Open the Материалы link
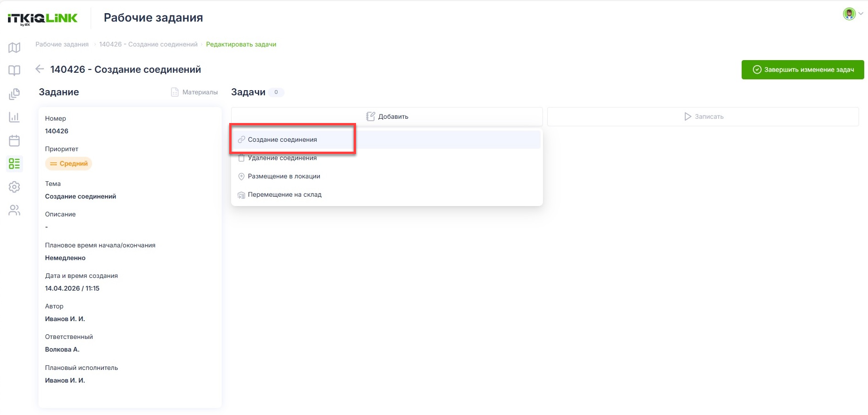868x415 pixels. (194, 92)
